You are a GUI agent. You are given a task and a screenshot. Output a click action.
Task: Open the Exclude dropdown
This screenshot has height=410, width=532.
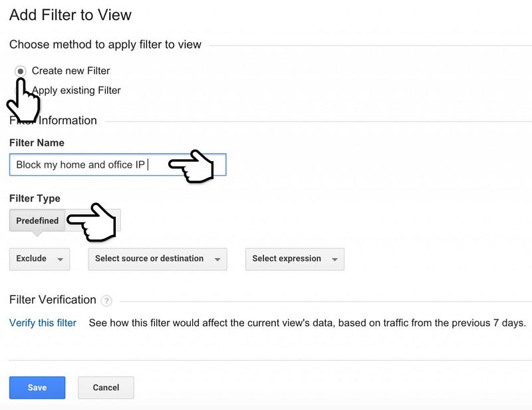click(40, 259)
